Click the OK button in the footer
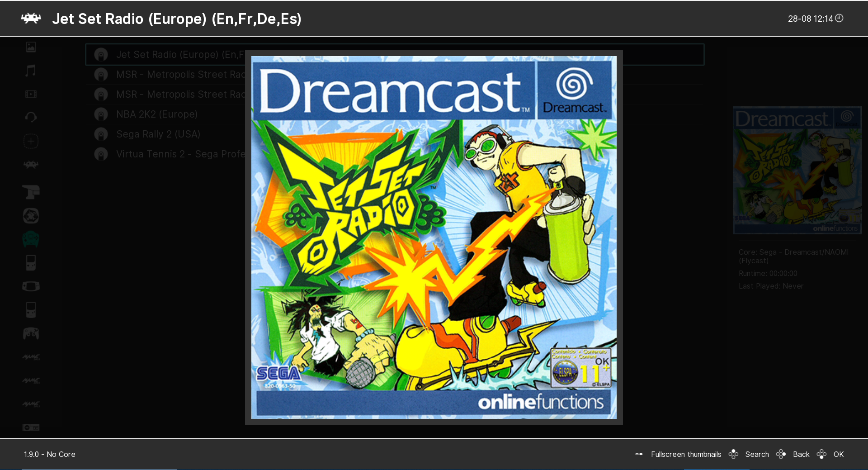Image resolution: width=868 pixels, height=470 pixels. click(839, 454)
